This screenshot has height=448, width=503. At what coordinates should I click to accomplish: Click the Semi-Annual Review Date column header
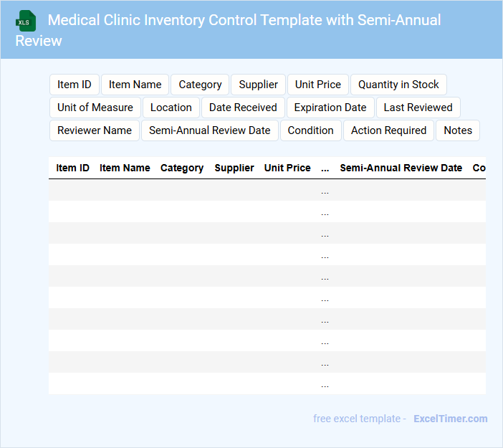click(x=401, y=168)
